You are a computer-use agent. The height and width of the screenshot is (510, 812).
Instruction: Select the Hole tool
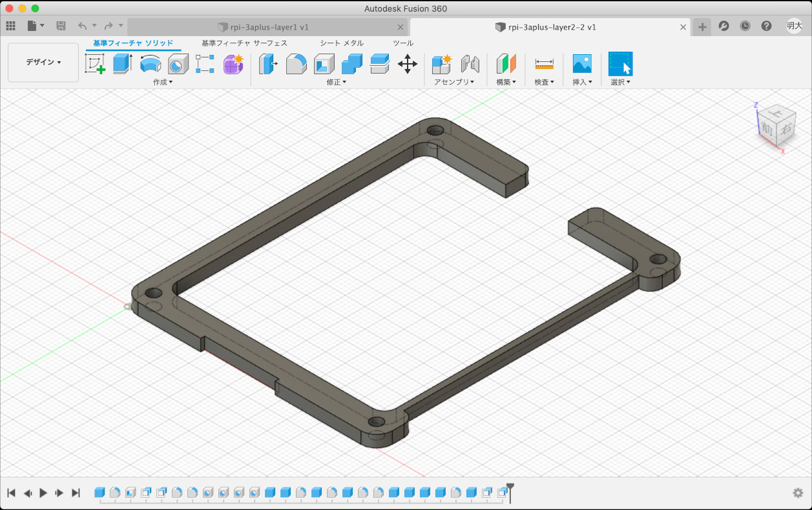178,64
